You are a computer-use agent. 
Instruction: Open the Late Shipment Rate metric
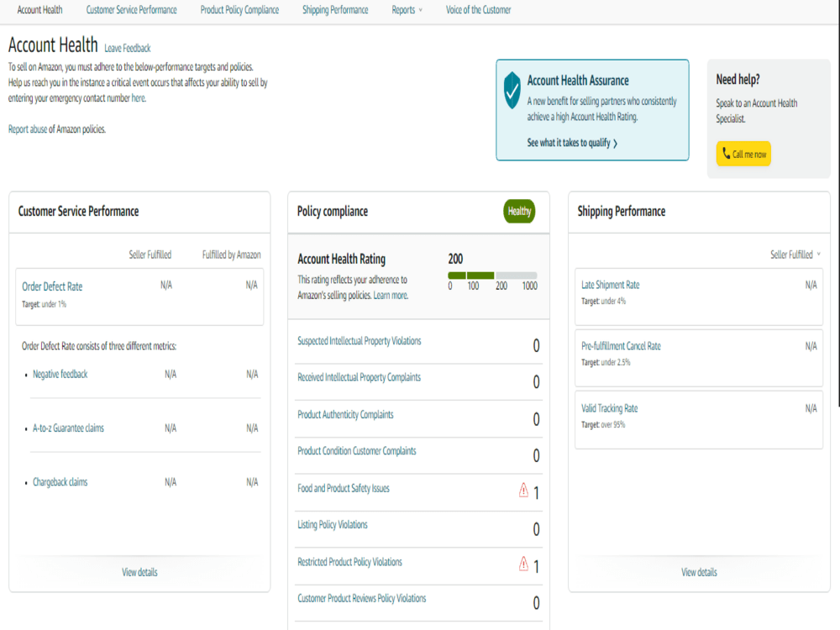pyautogui.click(x=610, y=285)
